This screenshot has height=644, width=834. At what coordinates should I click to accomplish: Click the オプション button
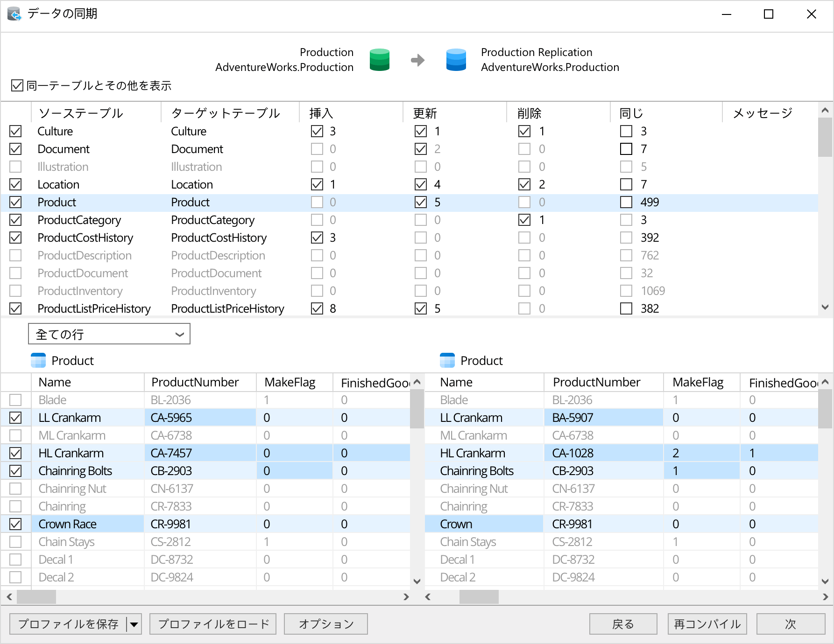(x=326, y=624)
